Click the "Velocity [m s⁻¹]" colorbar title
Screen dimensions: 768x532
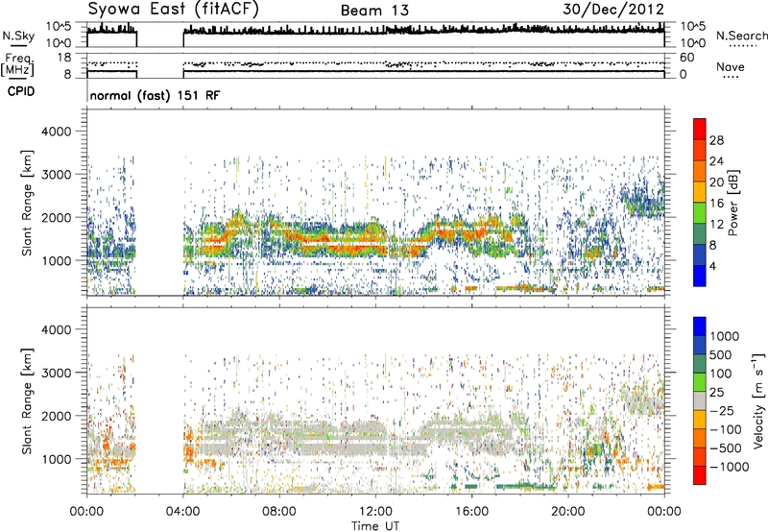(758, 400)
